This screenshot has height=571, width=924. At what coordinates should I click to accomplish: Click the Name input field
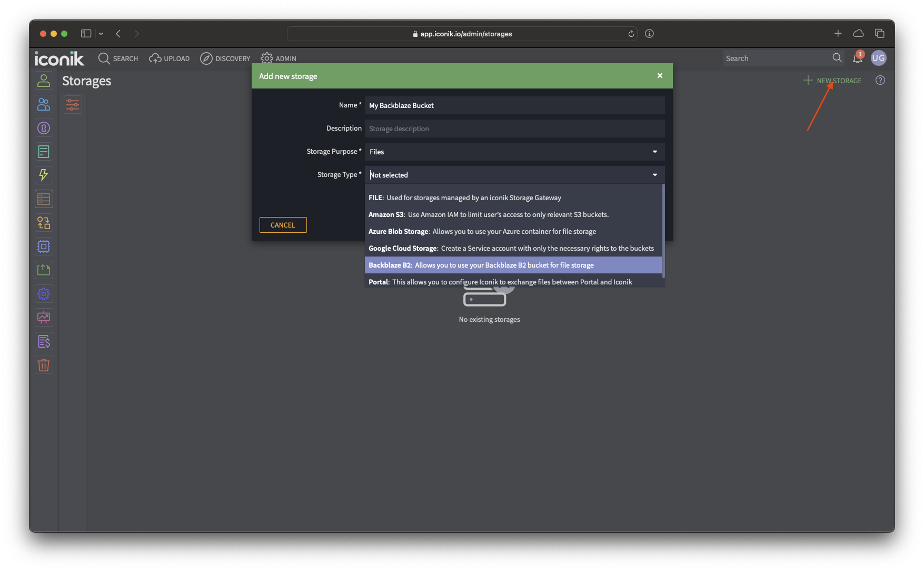point(515,105)
